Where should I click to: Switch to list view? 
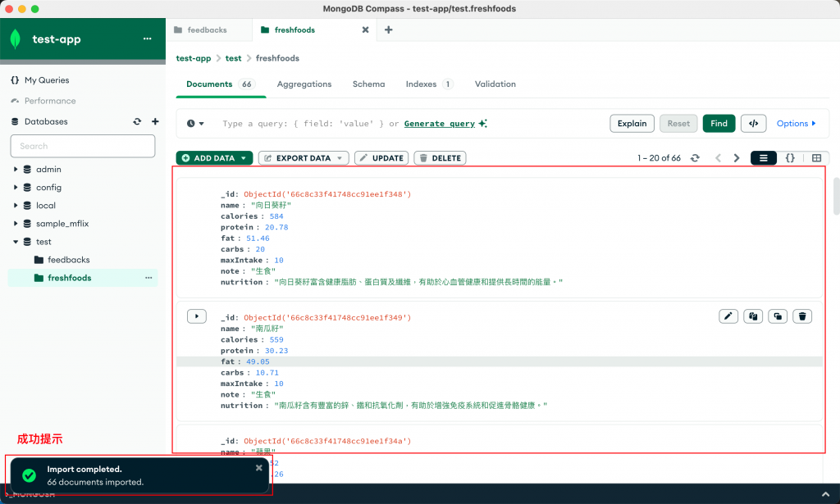[x=764, y=158]
